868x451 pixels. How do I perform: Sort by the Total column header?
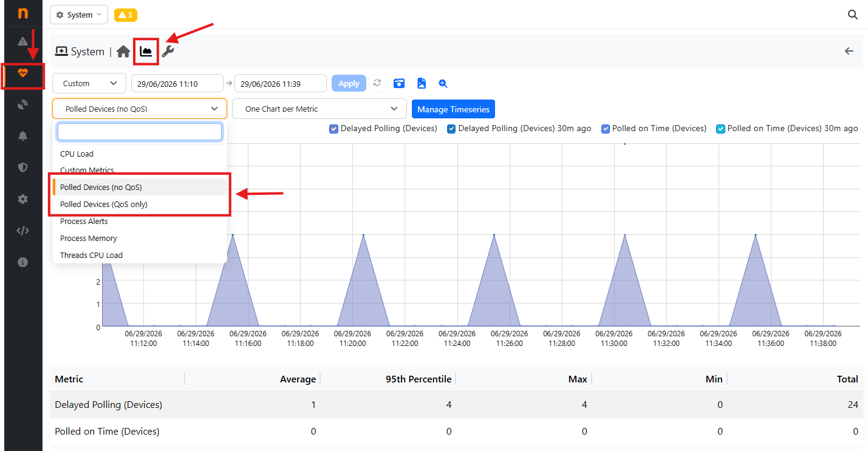pyautogui.click(x=847, y=379)
